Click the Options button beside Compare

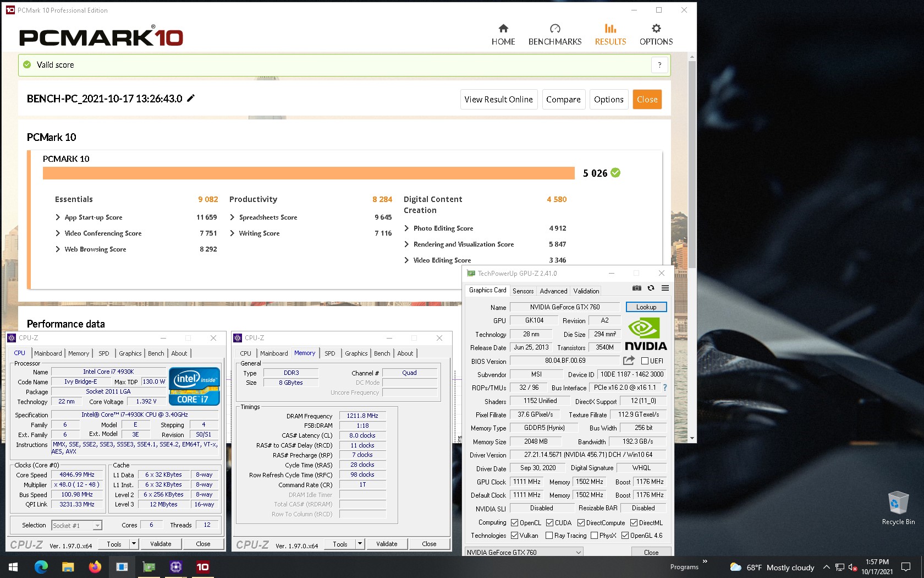(x=609, y=100)
